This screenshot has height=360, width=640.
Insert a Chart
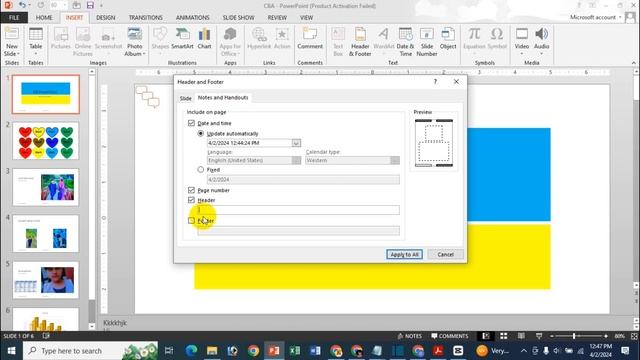[204, 39]
